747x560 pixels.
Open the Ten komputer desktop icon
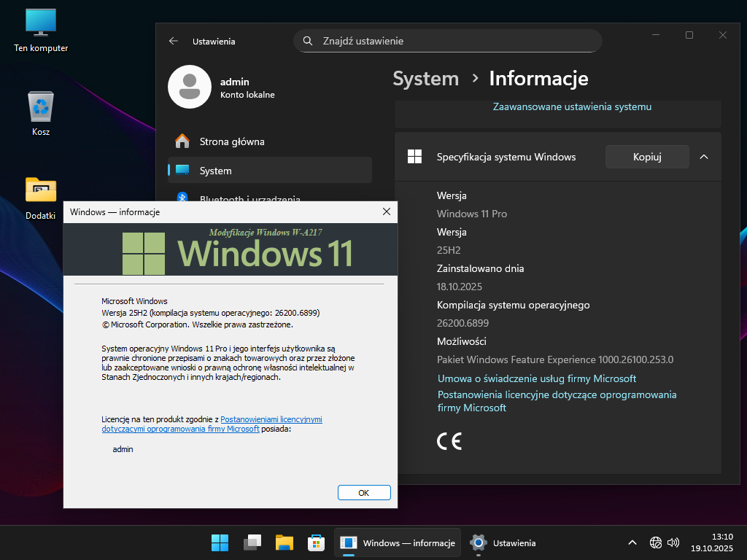(x=41, y=23)
